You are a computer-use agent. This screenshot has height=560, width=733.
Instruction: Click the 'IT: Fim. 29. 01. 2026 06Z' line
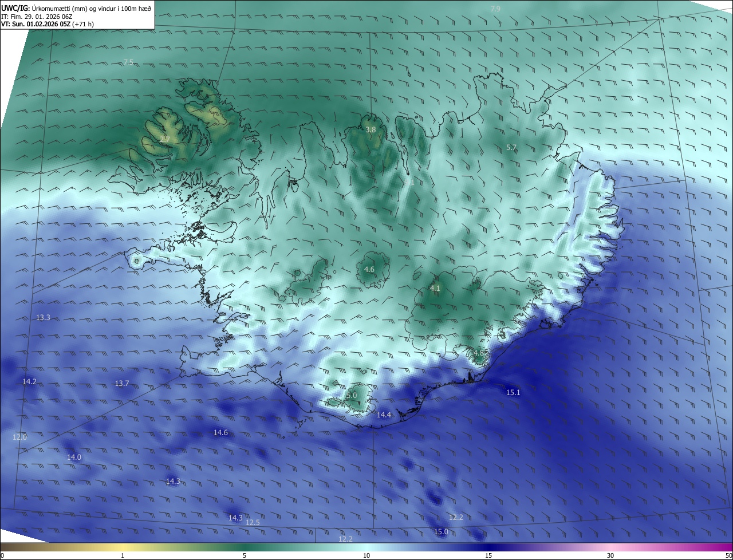click(37, 17)
